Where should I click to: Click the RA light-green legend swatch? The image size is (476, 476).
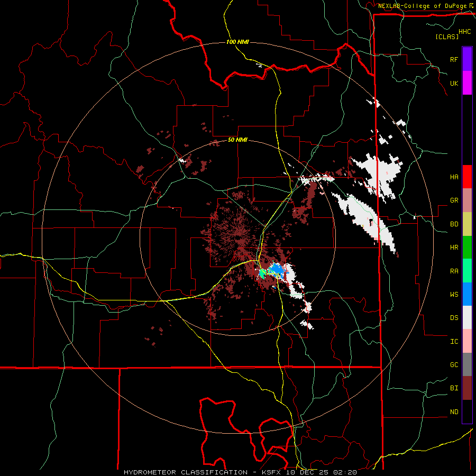coord(467,271)
